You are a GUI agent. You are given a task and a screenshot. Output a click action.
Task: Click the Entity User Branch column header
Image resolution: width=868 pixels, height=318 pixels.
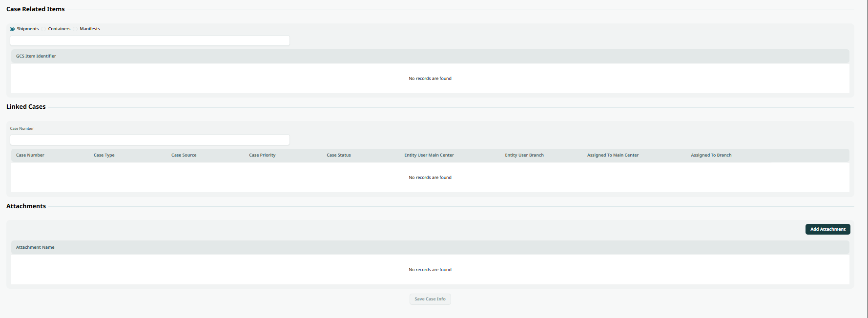tap(524, 155)
